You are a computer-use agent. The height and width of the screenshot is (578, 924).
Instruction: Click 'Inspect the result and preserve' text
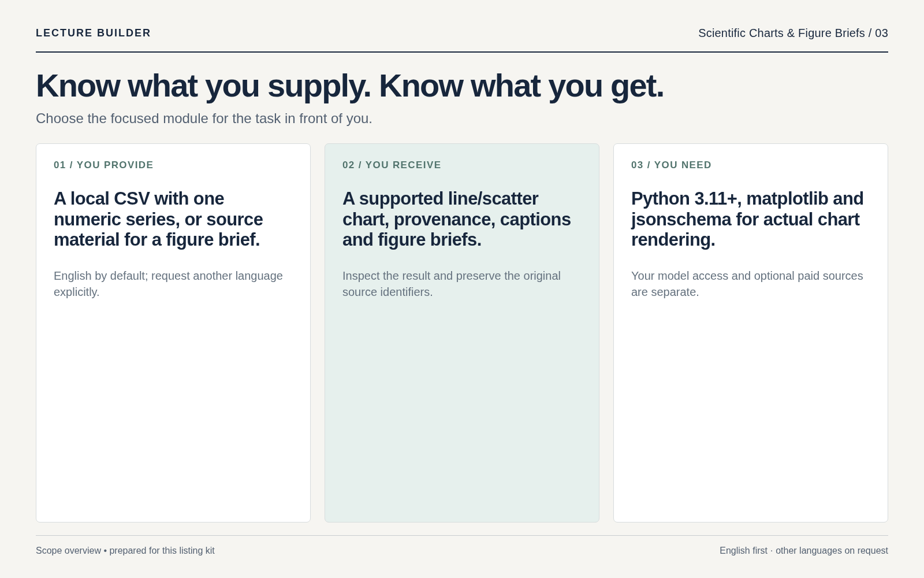coord(452,284)
